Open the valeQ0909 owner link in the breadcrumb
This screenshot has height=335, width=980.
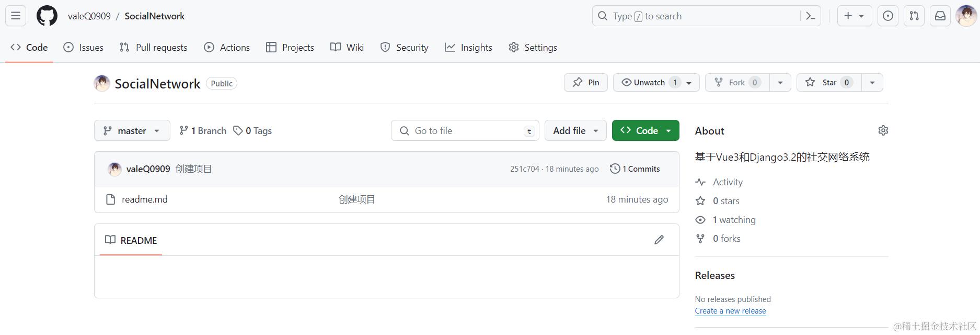tap(89, 16)
